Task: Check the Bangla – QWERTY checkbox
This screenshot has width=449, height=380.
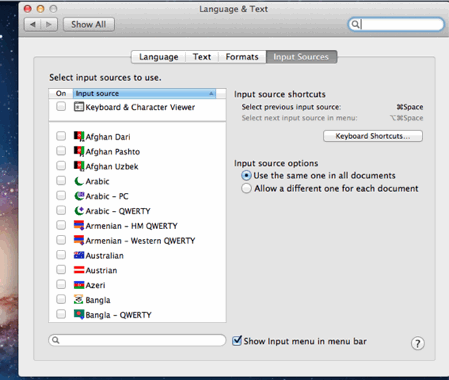Action: coord(61,314)
